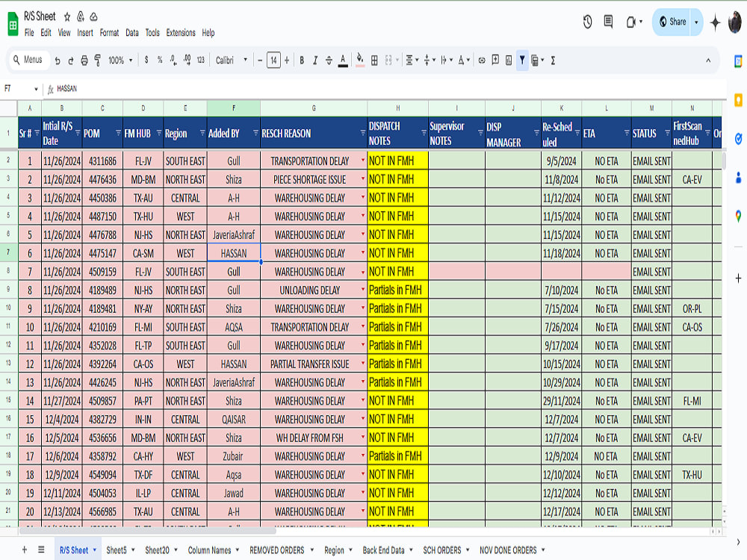The image size is (747, 560).
Task: Toggle Strikethrough formatting
Action: pyautogui.click(x=329, y=60)
